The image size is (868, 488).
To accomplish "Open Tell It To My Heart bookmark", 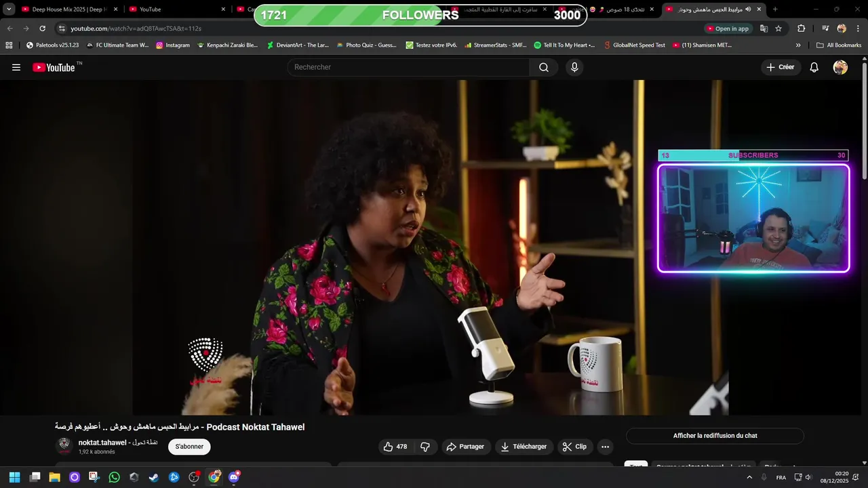I will [564, 45].
